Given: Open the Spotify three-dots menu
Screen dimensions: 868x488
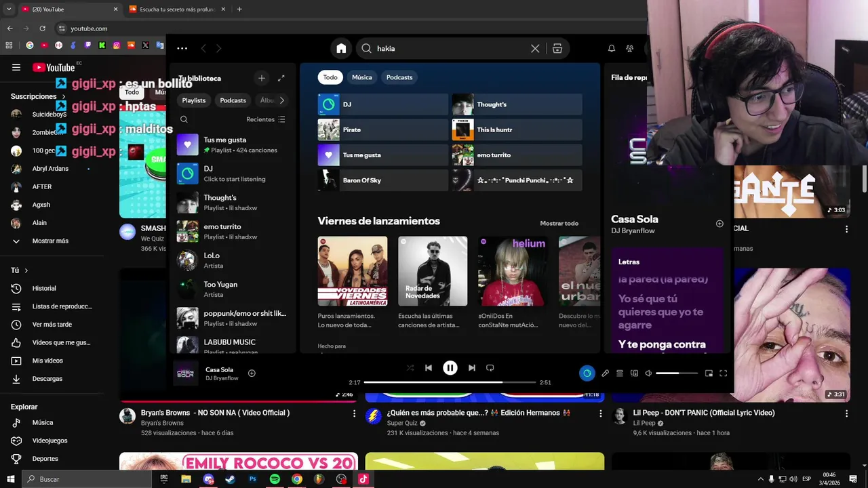Looking at the screenshot, I should (182, 48).
